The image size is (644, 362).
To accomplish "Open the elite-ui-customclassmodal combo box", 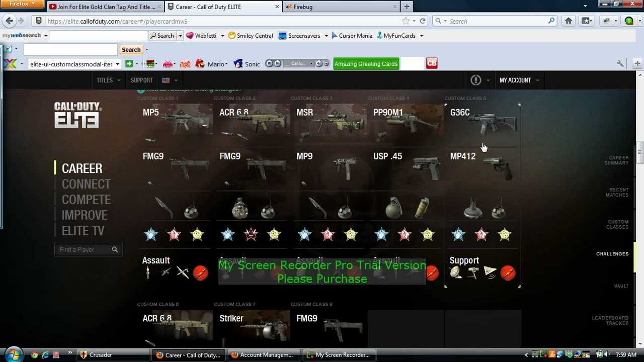I will point(74,64).
